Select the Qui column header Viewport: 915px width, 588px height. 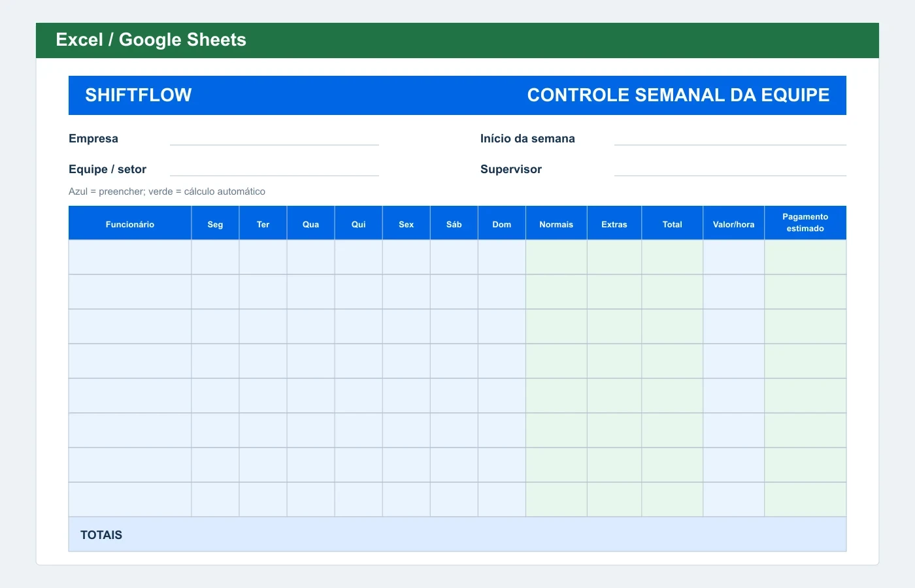(358, 223)
